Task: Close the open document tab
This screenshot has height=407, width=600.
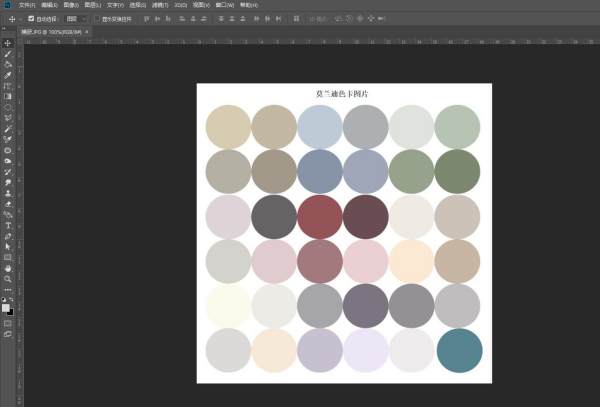Action: click(87, 32)
